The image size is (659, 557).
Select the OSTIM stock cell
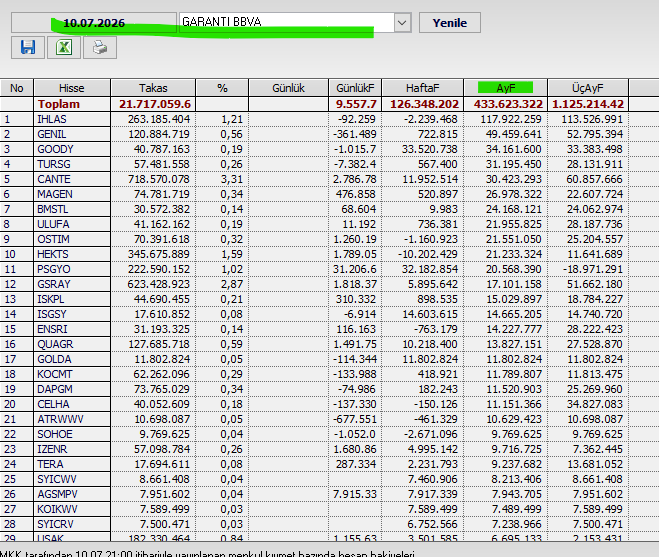[72, 239]
